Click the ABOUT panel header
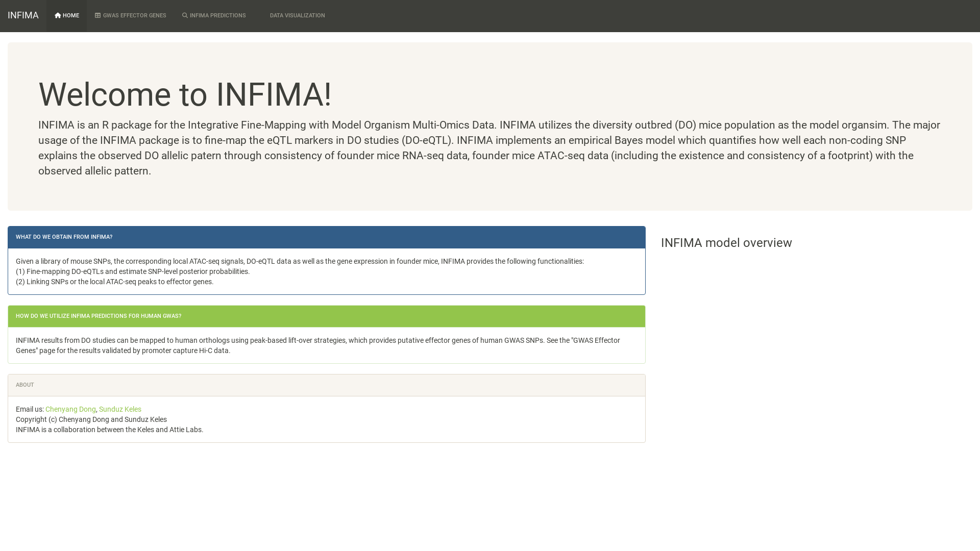 (327, 385)
